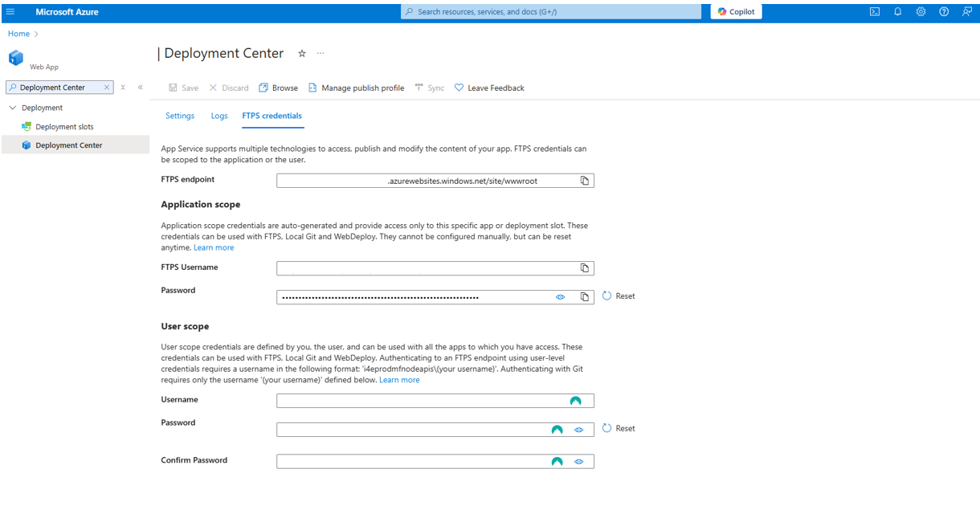Click the Copilot button
Screen dimensions: 980x514
click(736, 12)
